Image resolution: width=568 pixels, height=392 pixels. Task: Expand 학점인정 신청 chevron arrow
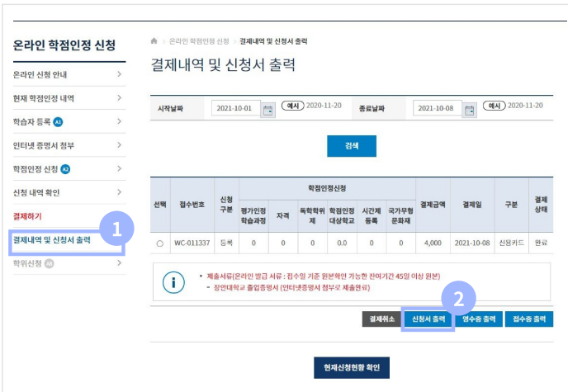pyautogui.click(x=119, y=168)
